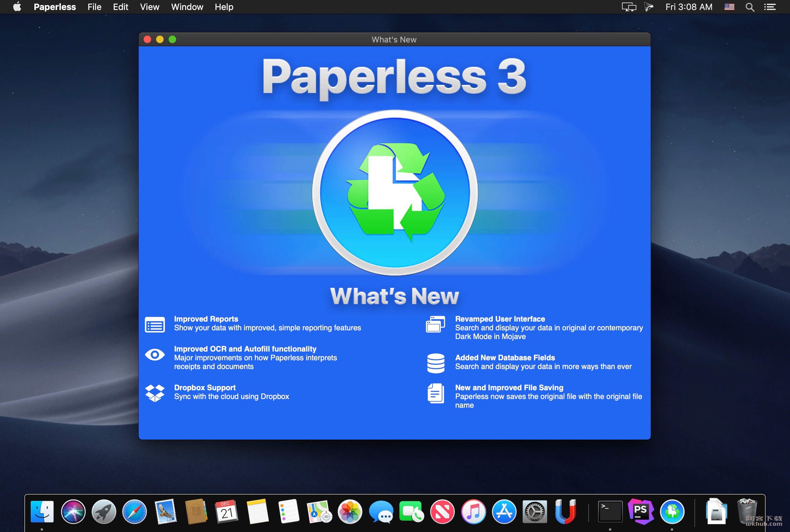Click the Revamped User Interface windows icon
The width and height of the screenshot is (790, 532).
(x=435, y=324)
